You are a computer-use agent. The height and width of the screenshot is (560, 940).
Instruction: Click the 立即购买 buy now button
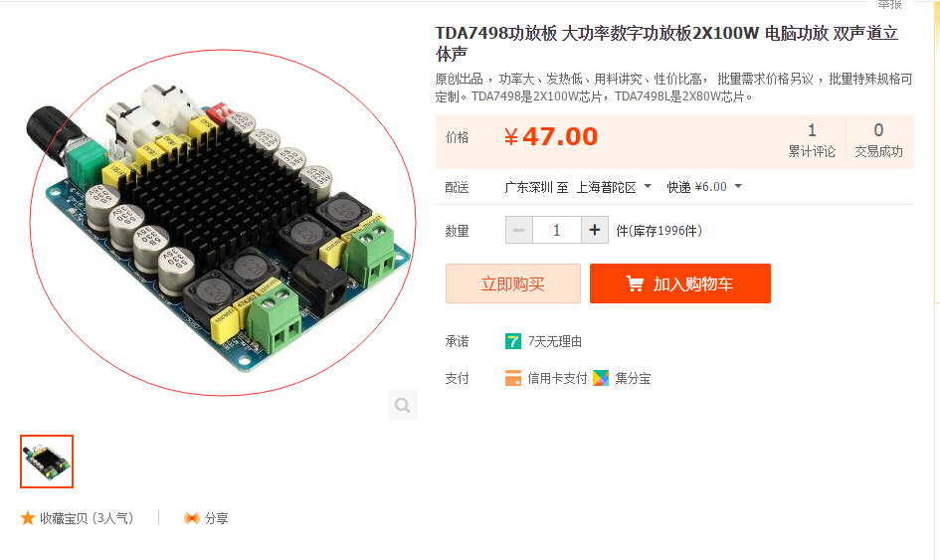click(513, 283)
